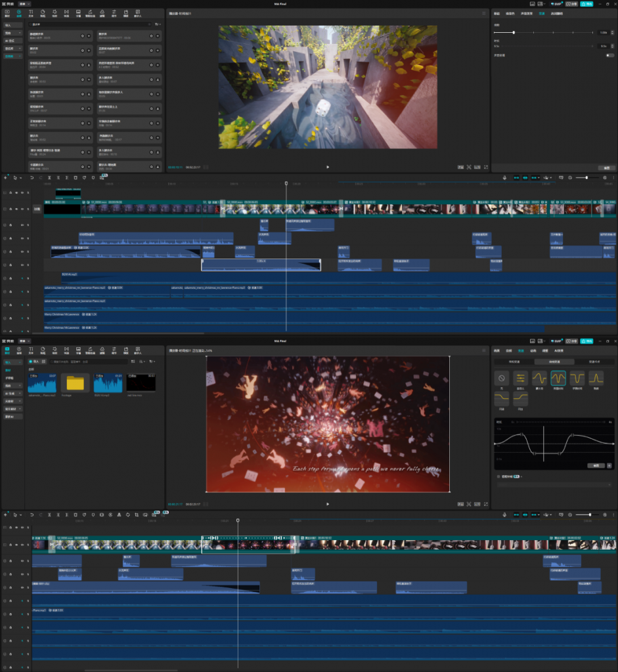Viewport: 618px width, 672px height.
Task: Enable the smart frame interpolation checkbox
Action: click(x=498, y=476)
